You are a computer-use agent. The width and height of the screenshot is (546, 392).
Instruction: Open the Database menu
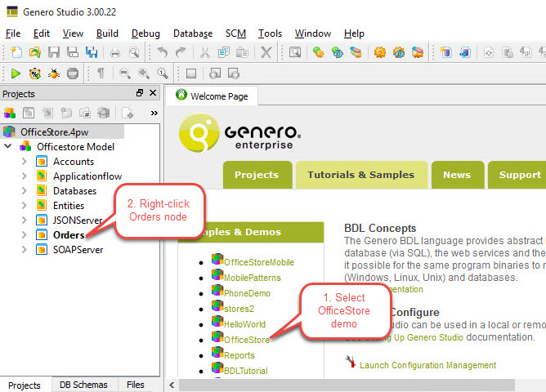[x=193, y=33]
